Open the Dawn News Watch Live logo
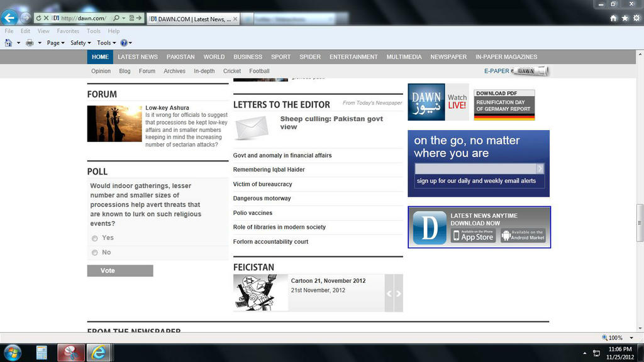The height and width of the screenshot is (362, 644). (438, 102)
